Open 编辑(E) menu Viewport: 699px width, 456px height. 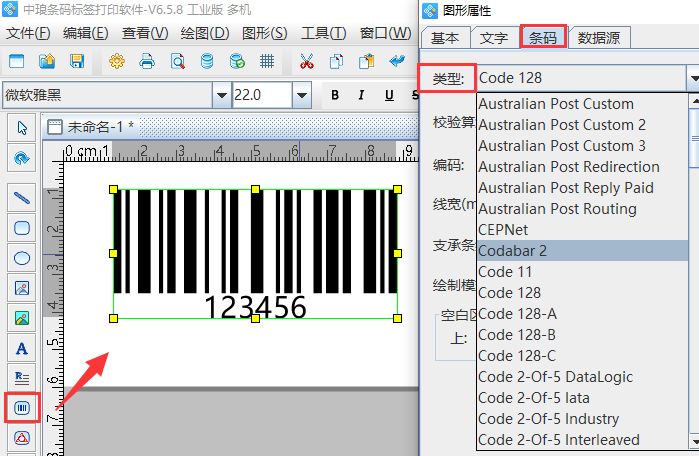point(86,33)
